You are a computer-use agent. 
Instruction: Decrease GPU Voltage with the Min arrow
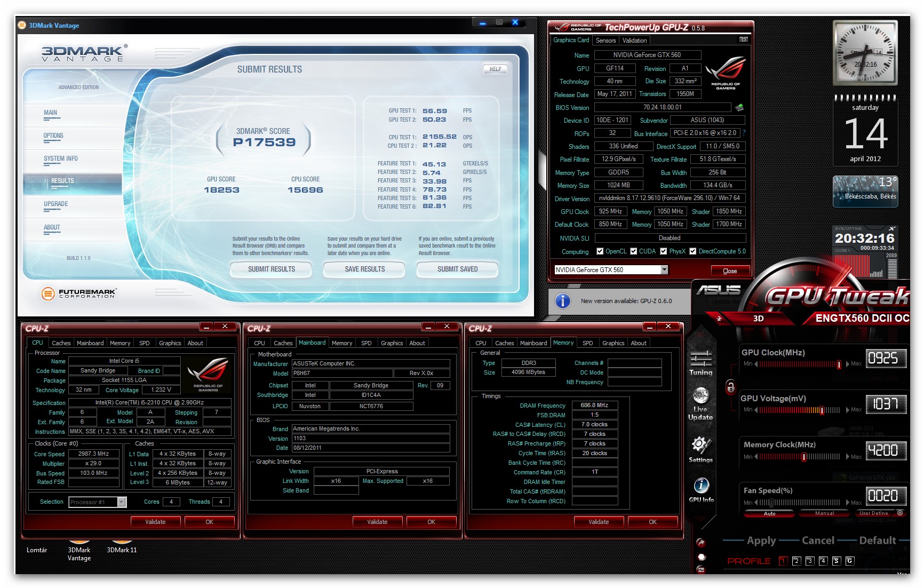[756, 410]
